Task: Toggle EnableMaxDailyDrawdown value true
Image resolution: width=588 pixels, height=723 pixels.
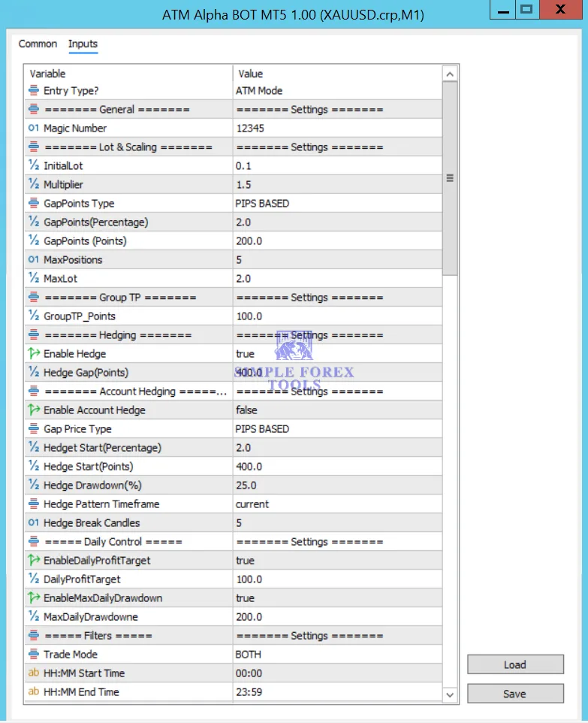Action: [337, 598]
